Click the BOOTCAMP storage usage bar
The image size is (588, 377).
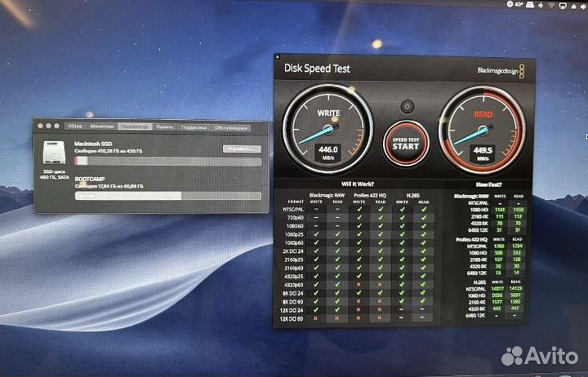point(167,196)
